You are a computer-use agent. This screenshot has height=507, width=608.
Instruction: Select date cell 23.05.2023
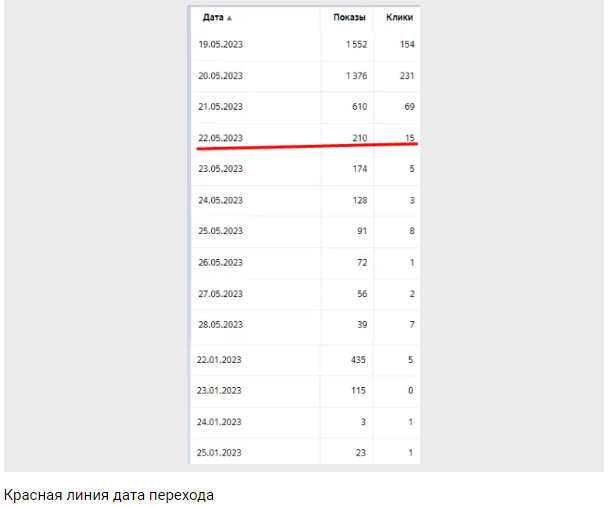click(x=221, y=169)
